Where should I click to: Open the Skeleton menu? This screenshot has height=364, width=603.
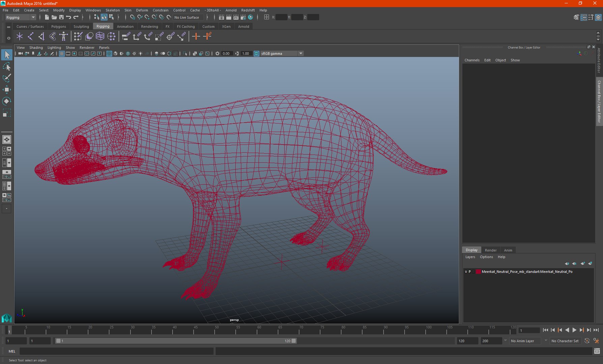click(x=113, y=10)
